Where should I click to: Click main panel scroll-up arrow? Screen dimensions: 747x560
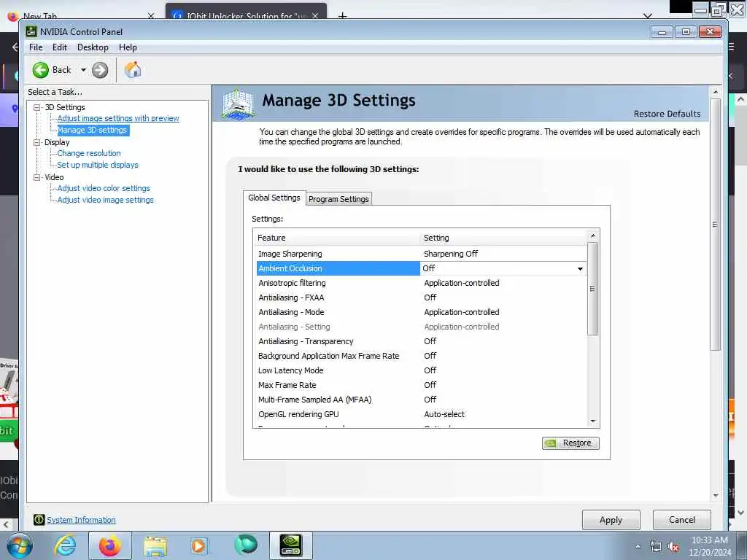pyautogui.click(x=715, y=91)
